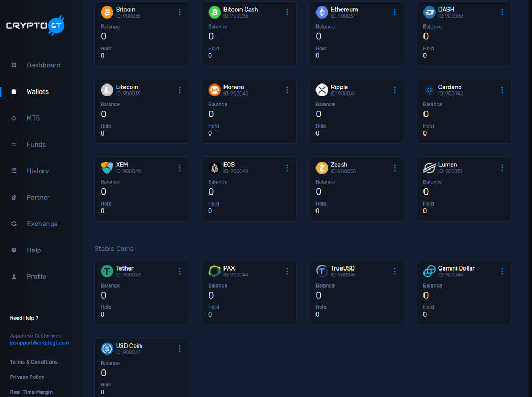Open Lumen wallet three-dot menu

point(502,168)
